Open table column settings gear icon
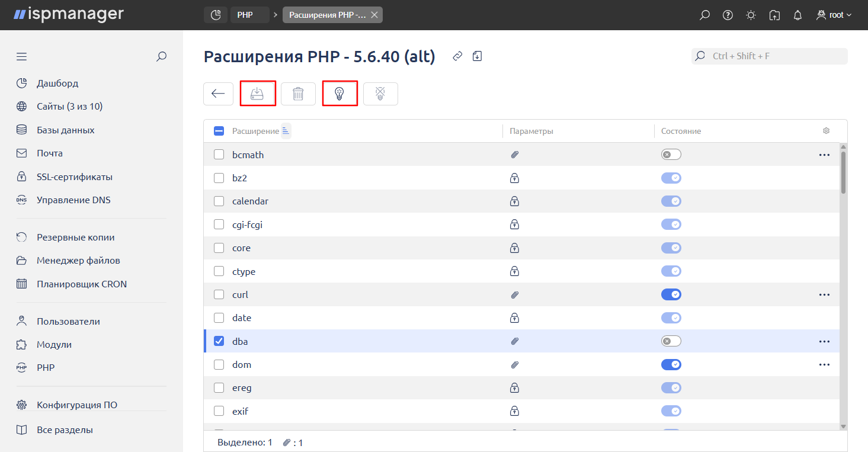868x452 pixels. [x=826, y=131]
